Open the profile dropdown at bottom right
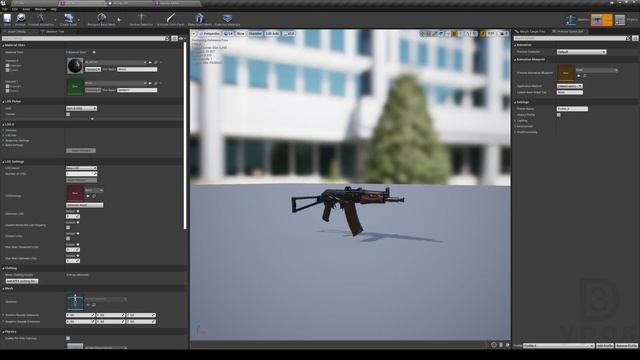This screenshot has width=640, height=360. click(559, 346)
